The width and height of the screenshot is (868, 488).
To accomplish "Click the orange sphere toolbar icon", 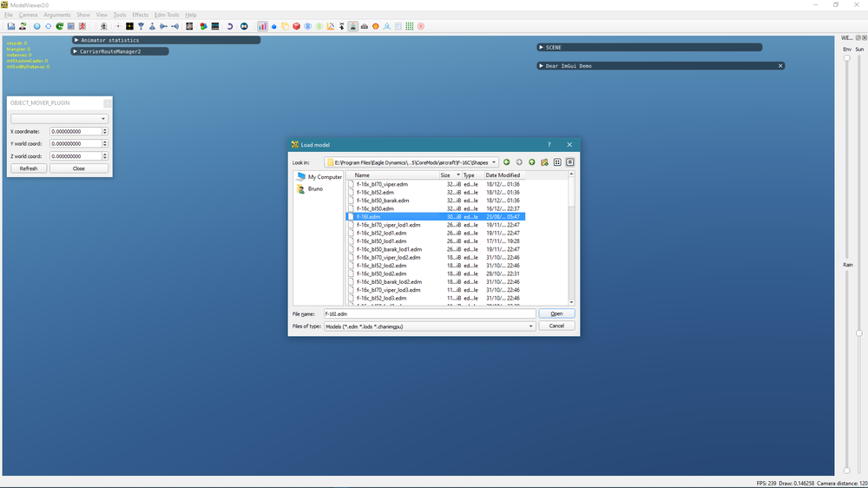I will pyautogui.click(x=375, y=26).
